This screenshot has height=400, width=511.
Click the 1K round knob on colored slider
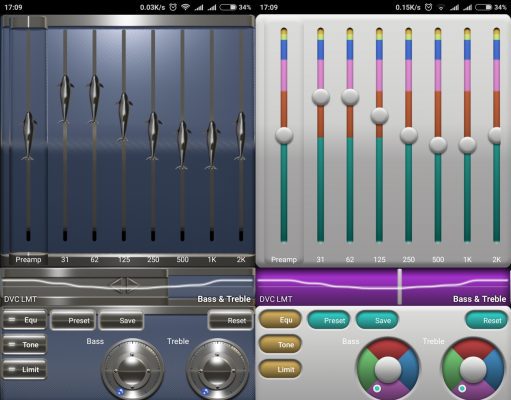coord(467,145)
